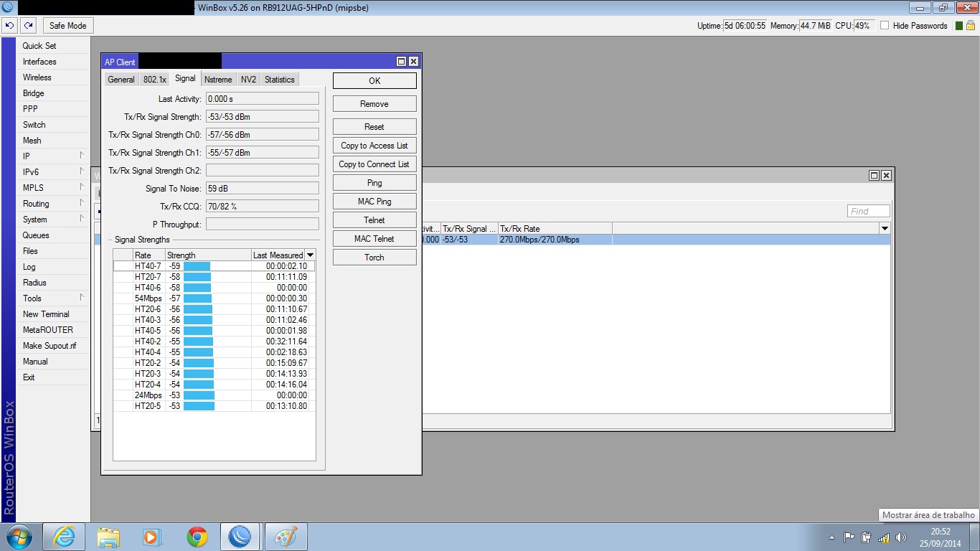Open the Bridge menu item
Image resolution: width=980 pixels, height=551 pixels.
click(34, 93)
